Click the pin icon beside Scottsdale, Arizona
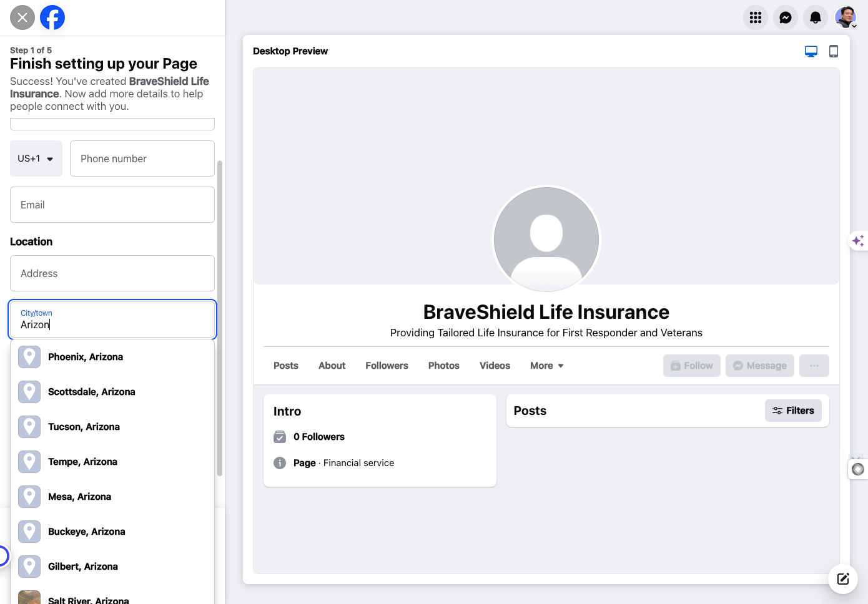The height and width of the screenshot is (604, 868). pyautogui.click(x=29, y=392)
